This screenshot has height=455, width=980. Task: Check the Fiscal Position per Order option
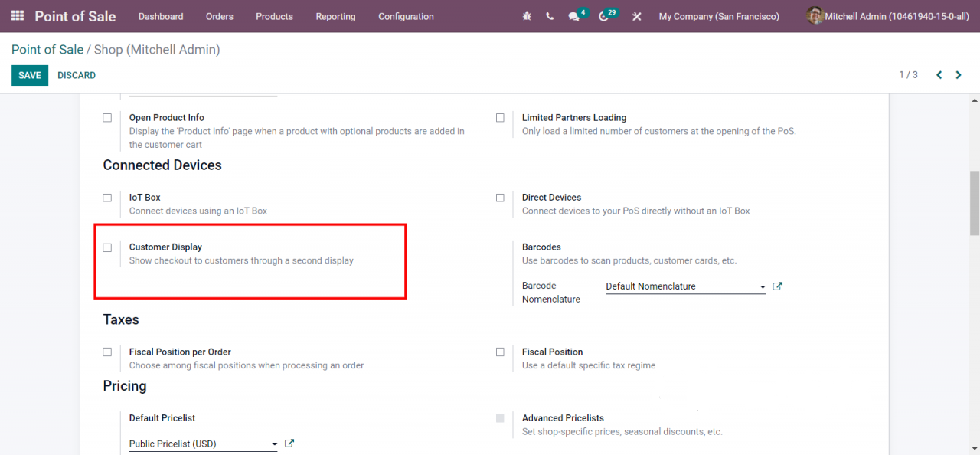pos(107,352)
